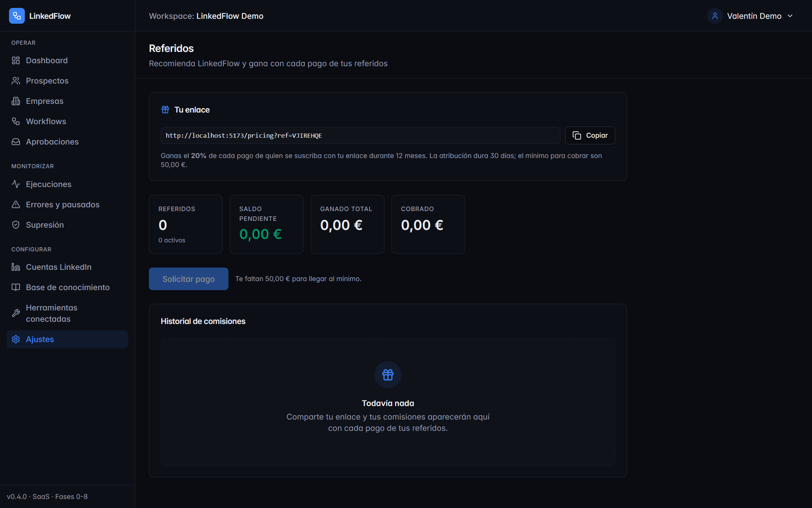Viewport: 812px width, 508px height.
Task: Click the Prospectos people icon
Action: [16, 81]
